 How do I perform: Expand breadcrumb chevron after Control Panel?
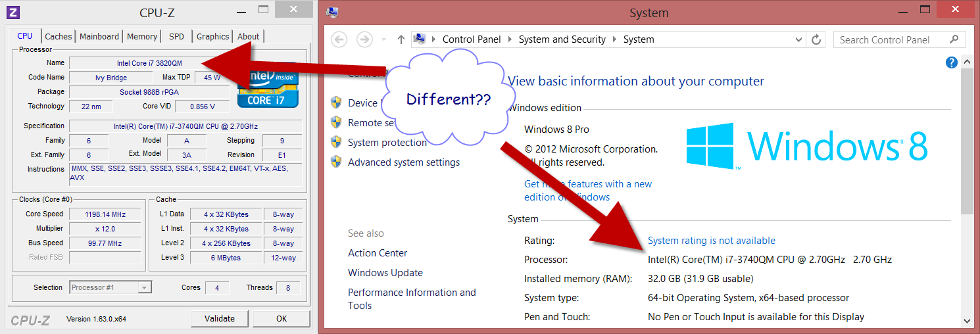(x=510, y=39)
